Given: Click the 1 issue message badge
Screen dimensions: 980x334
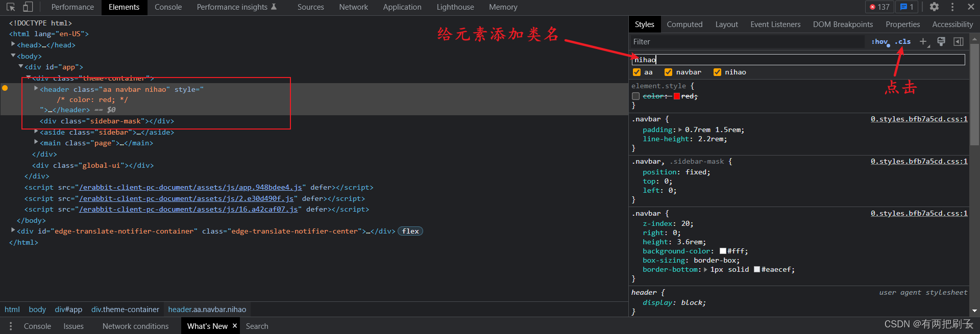Looking at the screenshot, I should [x=907, y=7].
